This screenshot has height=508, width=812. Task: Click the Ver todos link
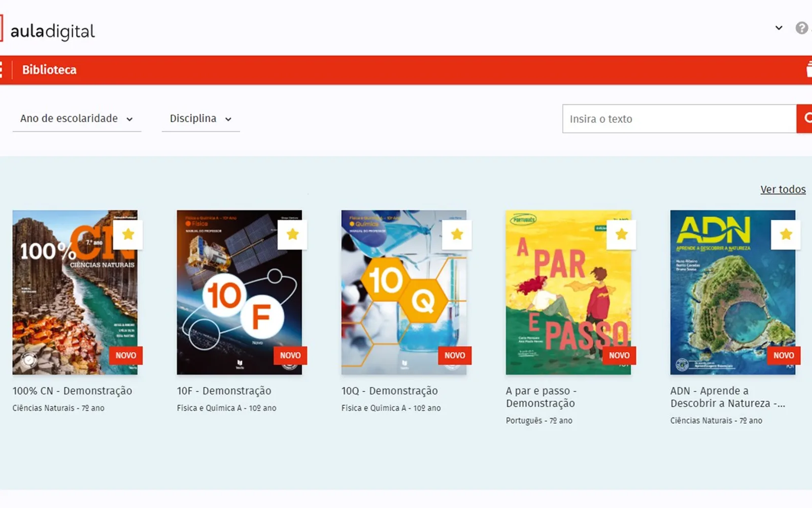pos(783,189)
